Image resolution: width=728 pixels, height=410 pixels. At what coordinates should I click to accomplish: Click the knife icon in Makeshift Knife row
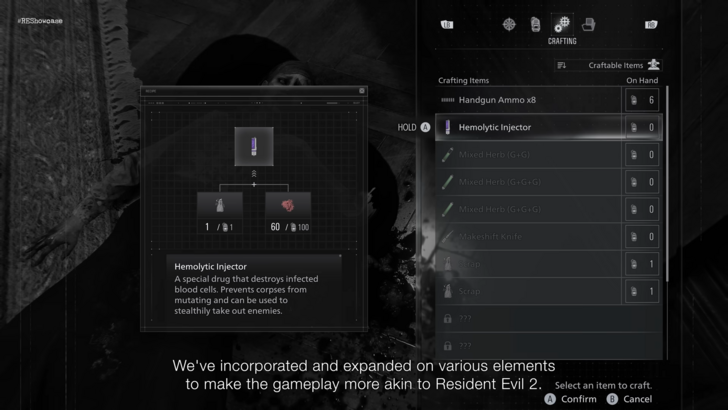(x=448, y=237)
